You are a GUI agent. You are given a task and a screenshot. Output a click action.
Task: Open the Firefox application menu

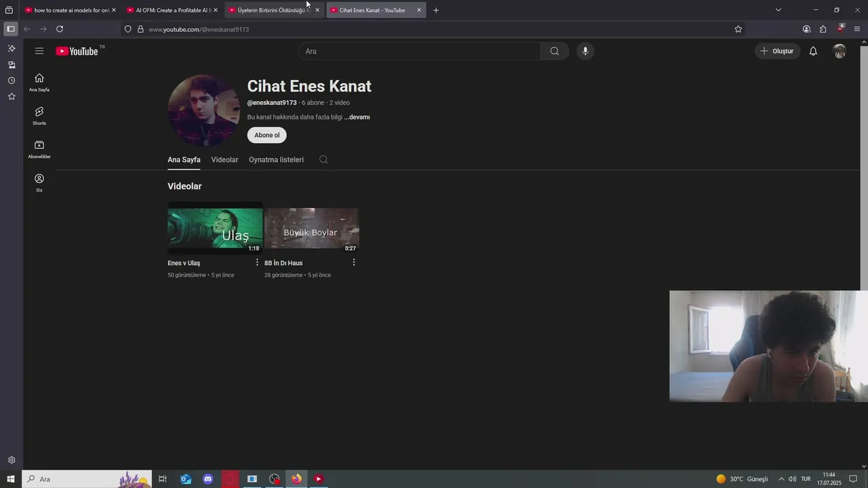click(857, 29)
